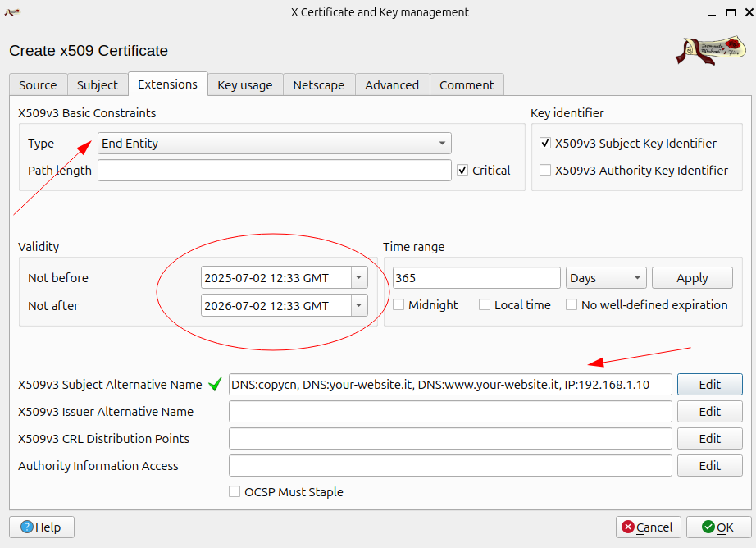The width and height of the screenshot is (756, 548).
Task: Click the CRL Distribution Points field
Action: point(450,439)
